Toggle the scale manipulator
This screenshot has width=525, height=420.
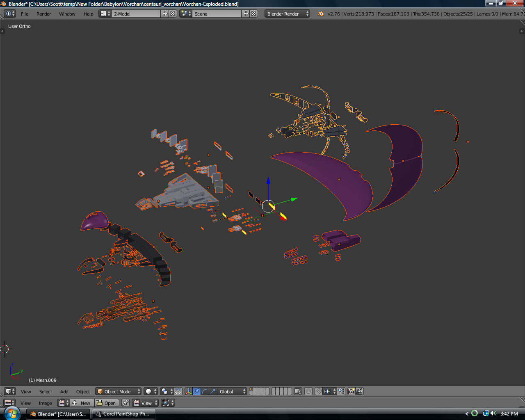213,391
